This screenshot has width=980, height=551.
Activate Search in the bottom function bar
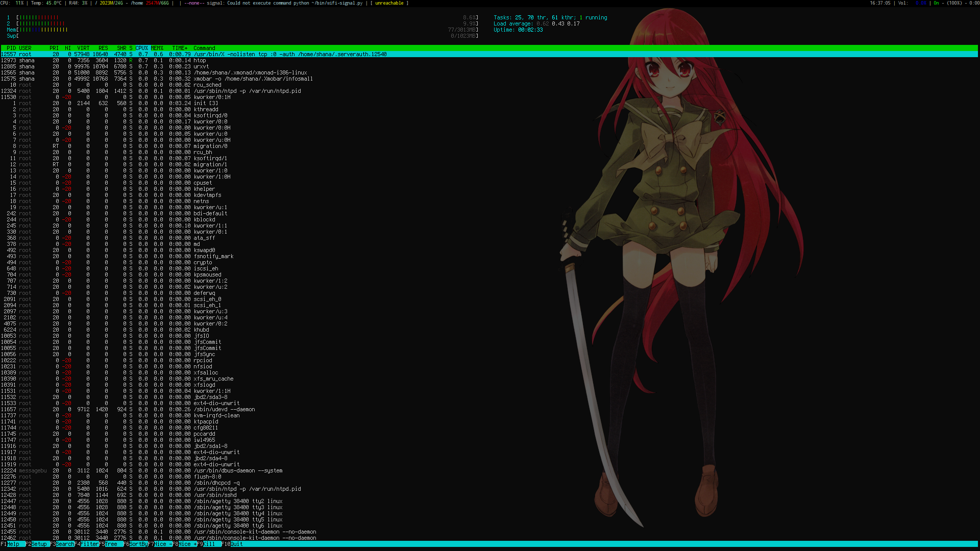[x=62, y=544]
